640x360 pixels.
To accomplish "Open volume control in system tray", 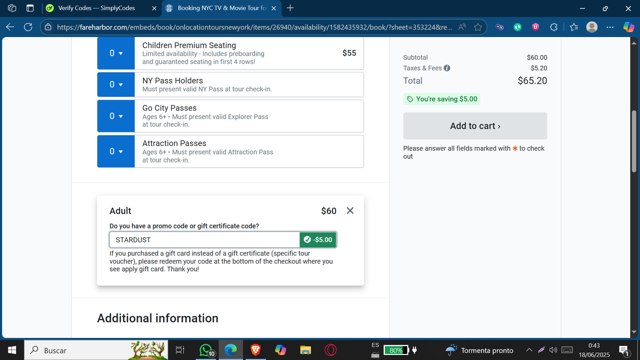I will pos(553,350).
